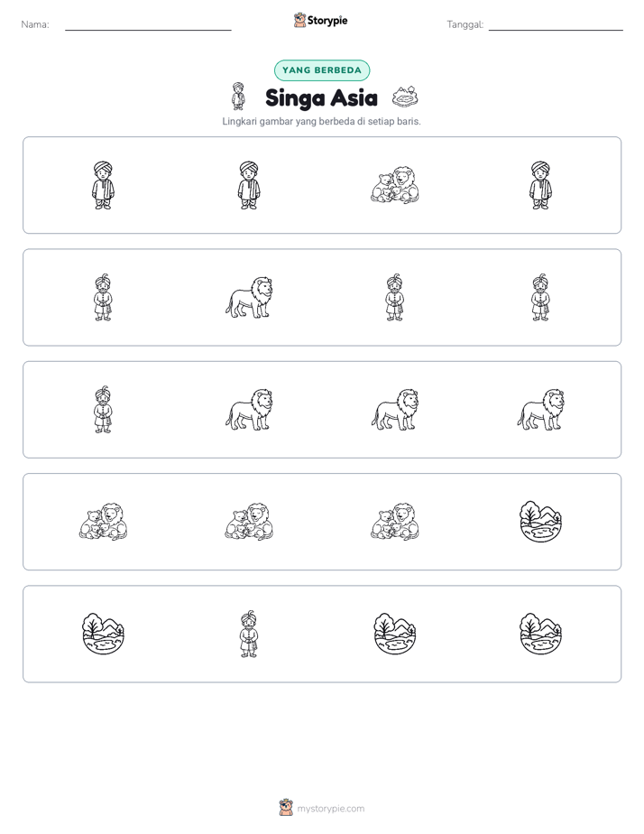Click the Storypie bear logo at top

click(299, 20)
